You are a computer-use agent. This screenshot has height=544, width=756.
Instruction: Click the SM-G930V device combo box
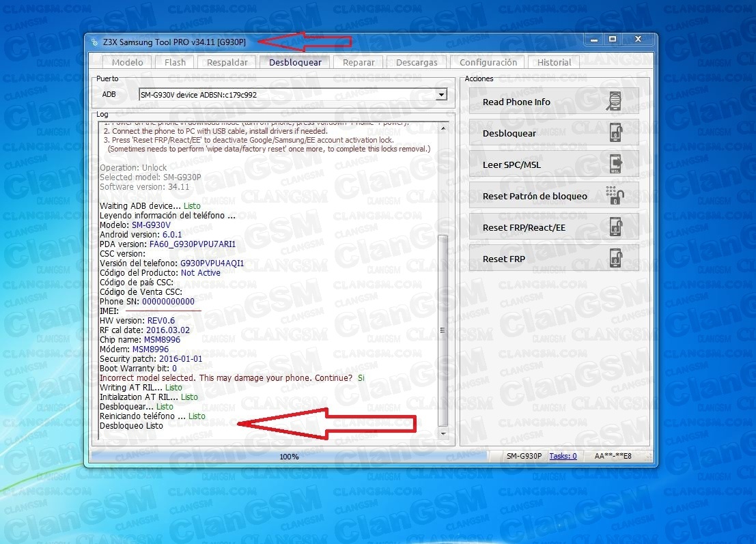click(293, 95)
